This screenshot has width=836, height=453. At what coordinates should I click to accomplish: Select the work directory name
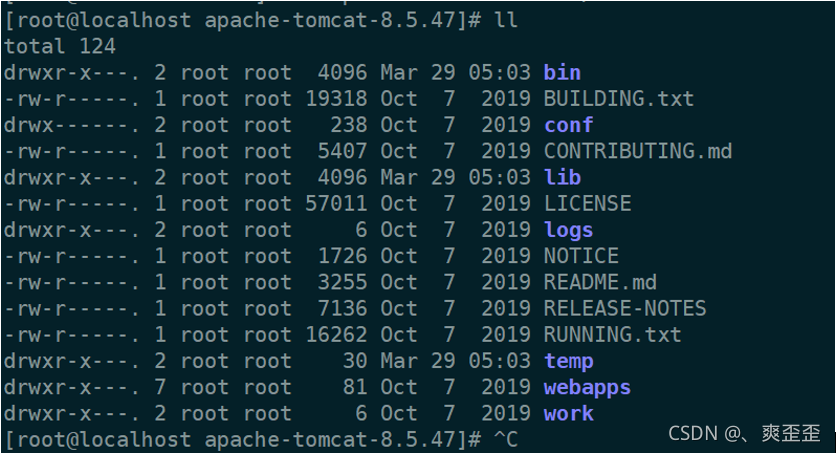coord(568,413)
